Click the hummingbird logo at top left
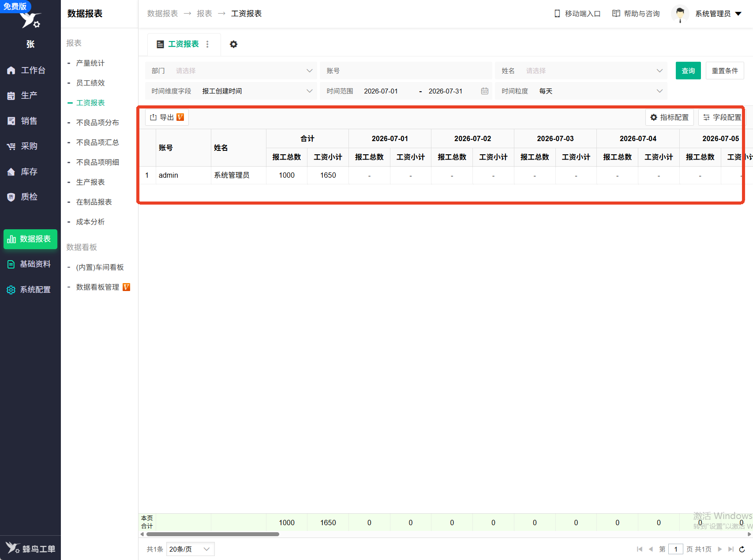 tap(30, 19)
